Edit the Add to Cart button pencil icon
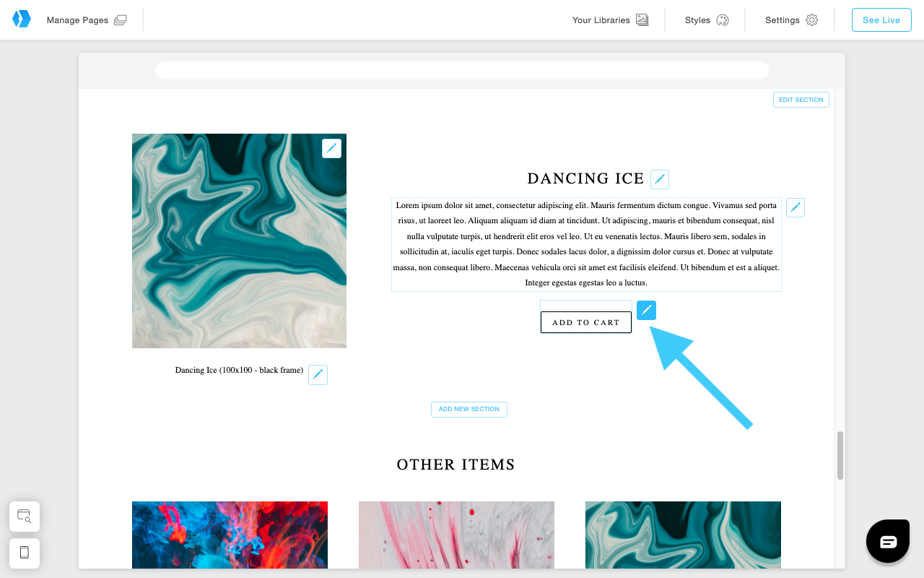 coord(646,310)
